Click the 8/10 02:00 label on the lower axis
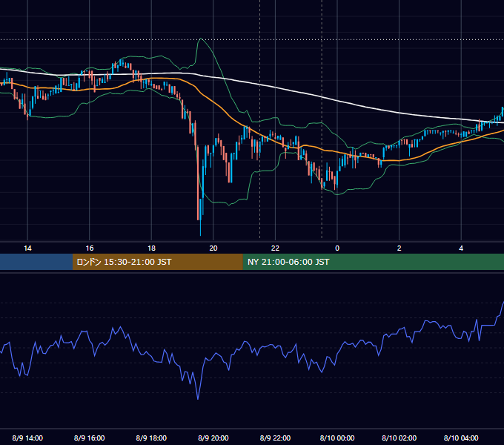Viewport: 504px width, 445px height. point(399,438)
